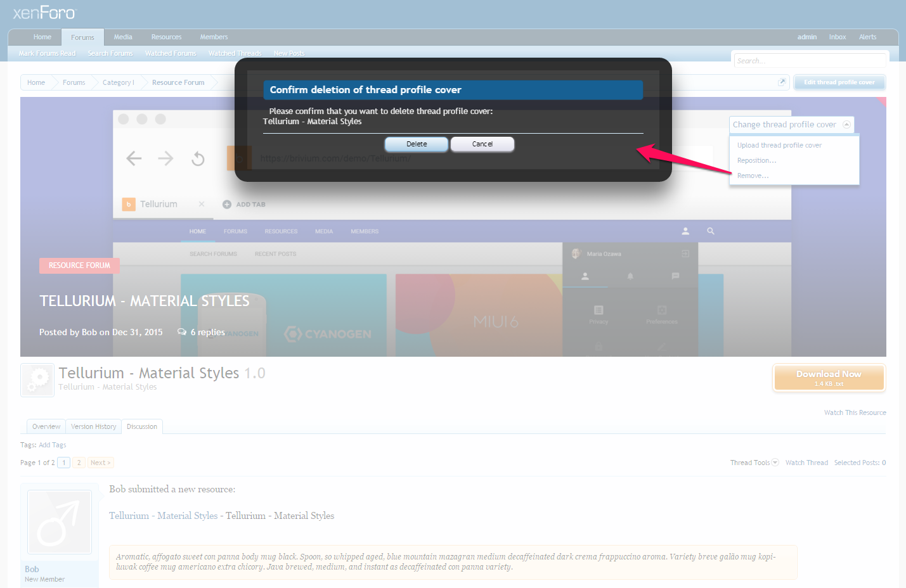Switch to the Discussion tab

(x=142, y=426)
